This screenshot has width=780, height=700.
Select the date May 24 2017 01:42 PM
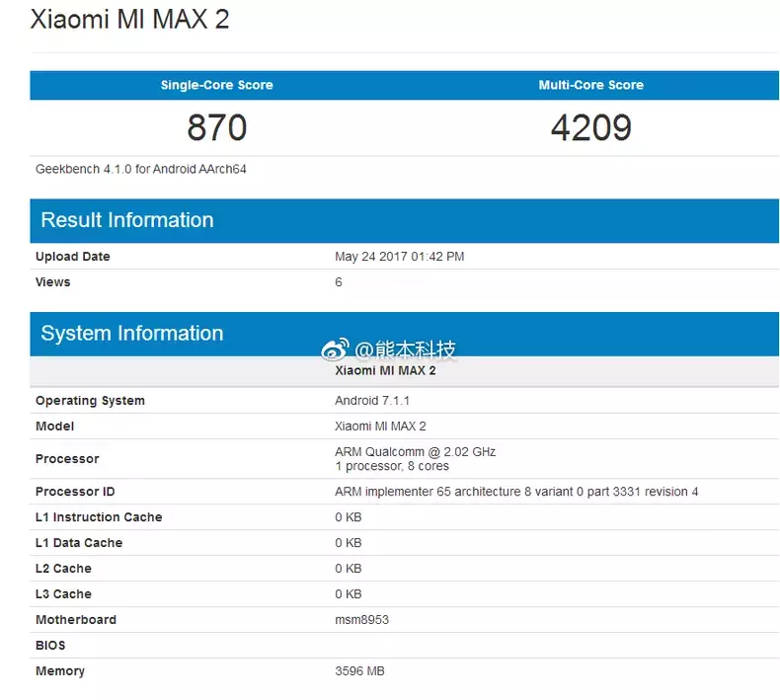coord(400,257)
